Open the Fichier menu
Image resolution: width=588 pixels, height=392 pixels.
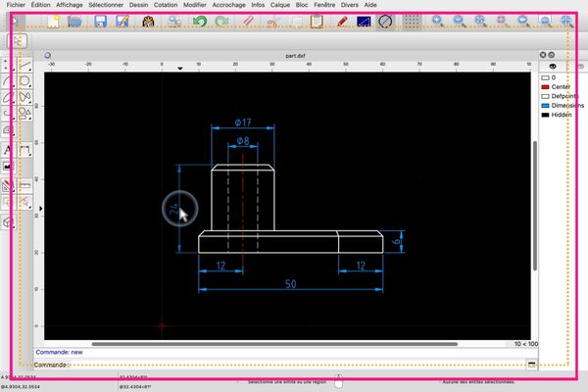(x=16, y=5)
